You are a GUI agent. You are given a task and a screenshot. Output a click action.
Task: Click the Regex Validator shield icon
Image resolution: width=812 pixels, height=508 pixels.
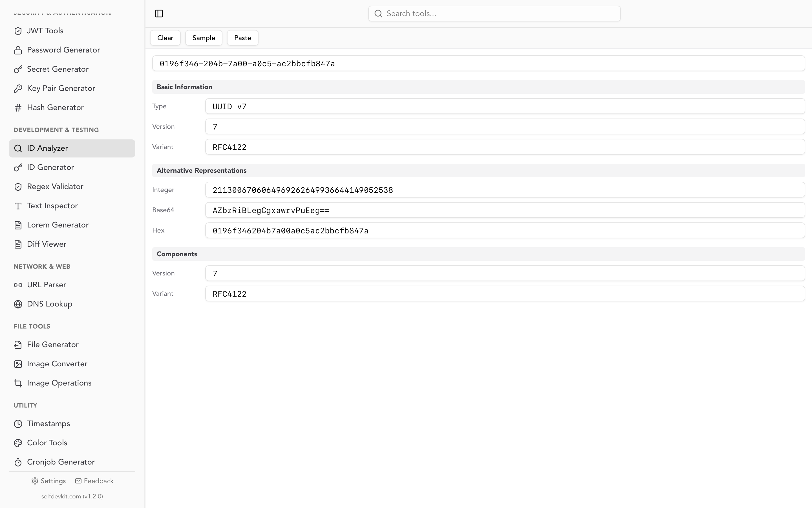(18, 187)
